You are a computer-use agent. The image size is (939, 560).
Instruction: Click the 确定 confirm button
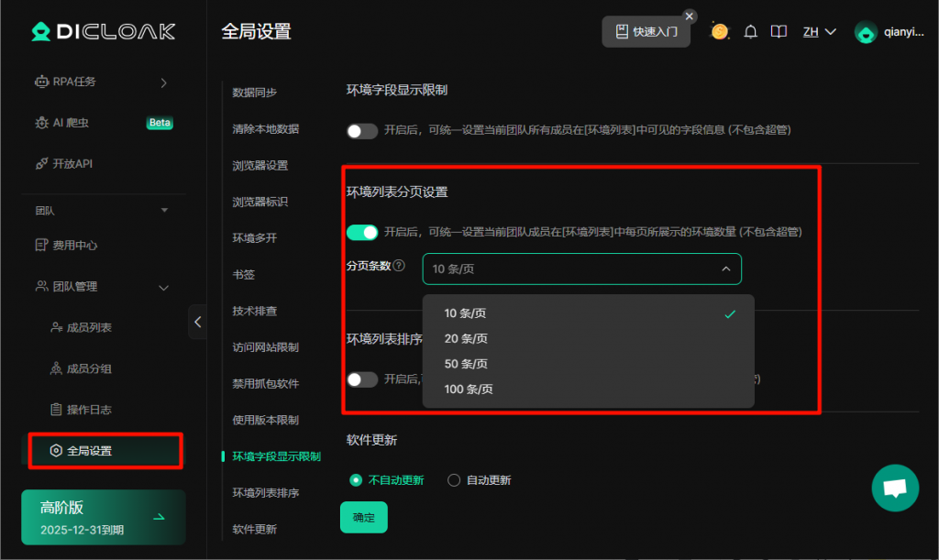(x=364, y=517)
